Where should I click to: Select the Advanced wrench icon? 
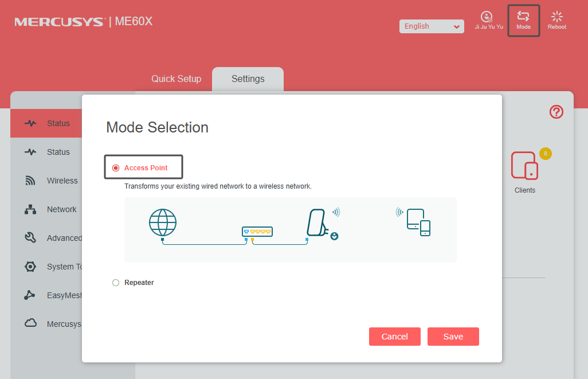30,238
